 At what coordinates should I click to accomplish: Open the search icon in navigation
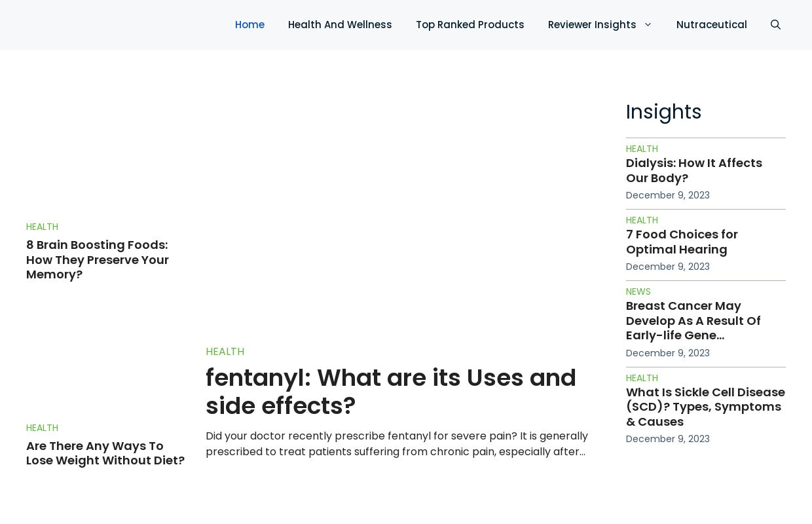tap(775, 25)
